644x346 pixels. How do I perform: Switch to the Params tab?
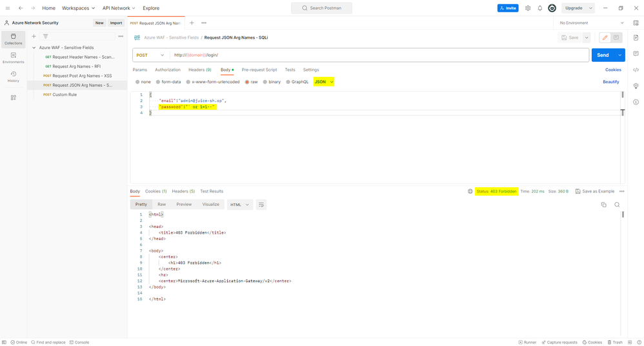pyautogui.click(x=139, y=70)
